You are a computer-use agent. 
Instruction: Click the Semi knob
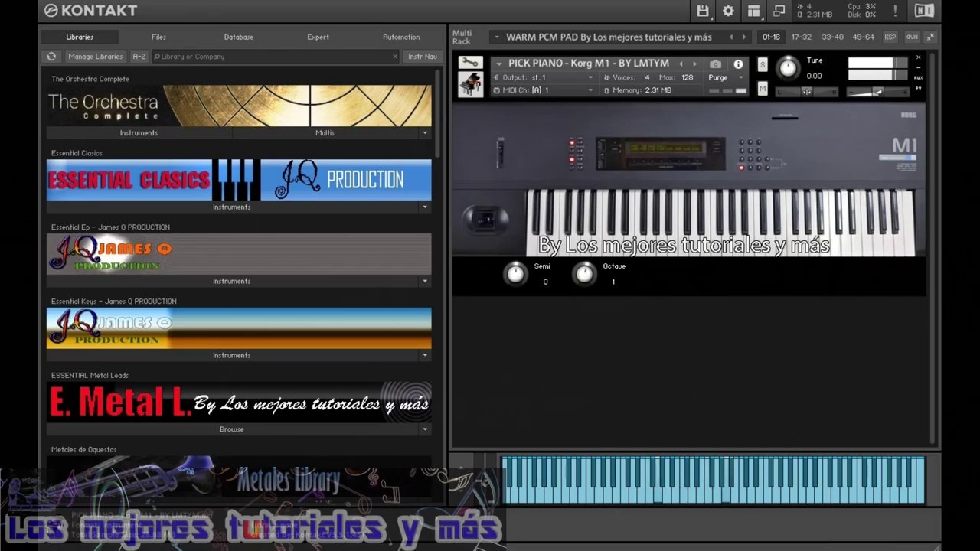click(x=515, y=273)
